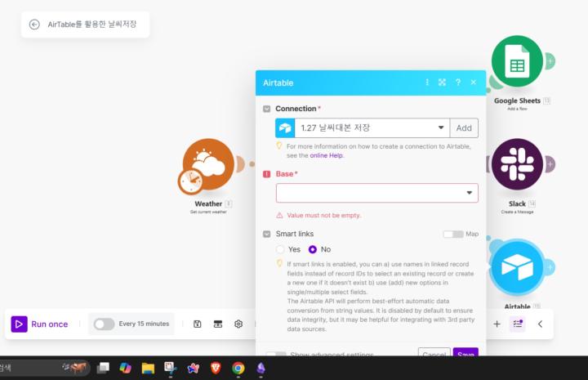Image resolution: width=588 pixels, height=380 pixels.
Task: Expand the Airtable dialog to full screen
Action: click(443, 83)
